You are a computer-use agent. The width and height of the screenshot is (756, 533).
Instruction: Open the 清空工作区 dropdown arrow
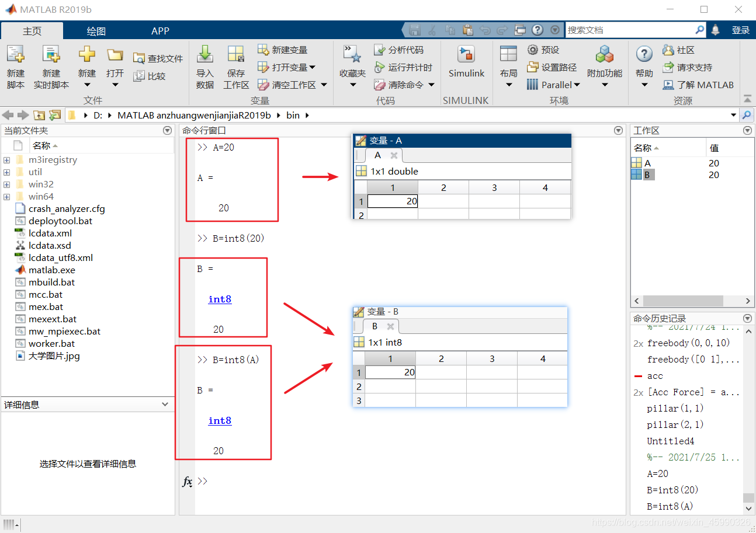coord(324,84)
